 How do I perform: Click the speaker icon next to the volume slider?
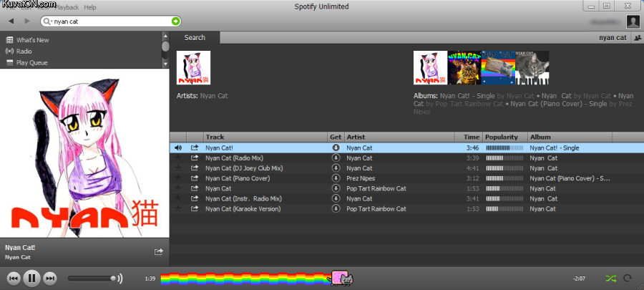click(x=119, y=278)
